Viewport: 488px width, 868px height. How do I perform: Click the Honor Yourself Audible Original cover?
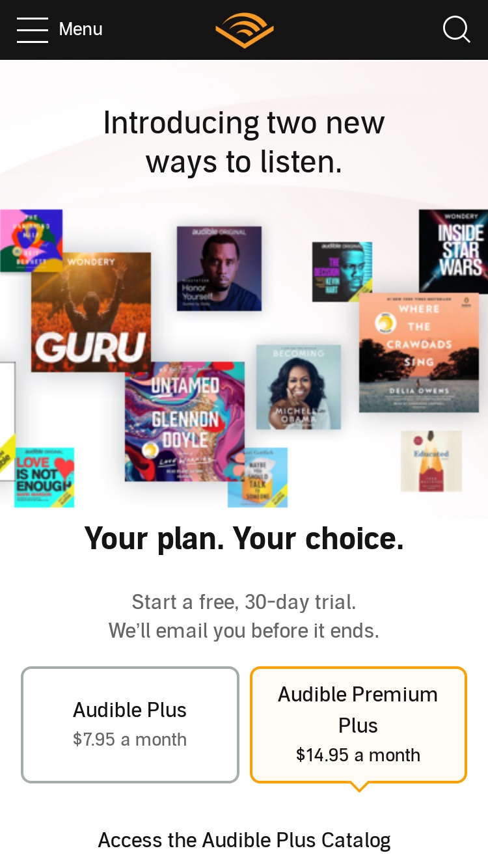[x=219, y=268]
